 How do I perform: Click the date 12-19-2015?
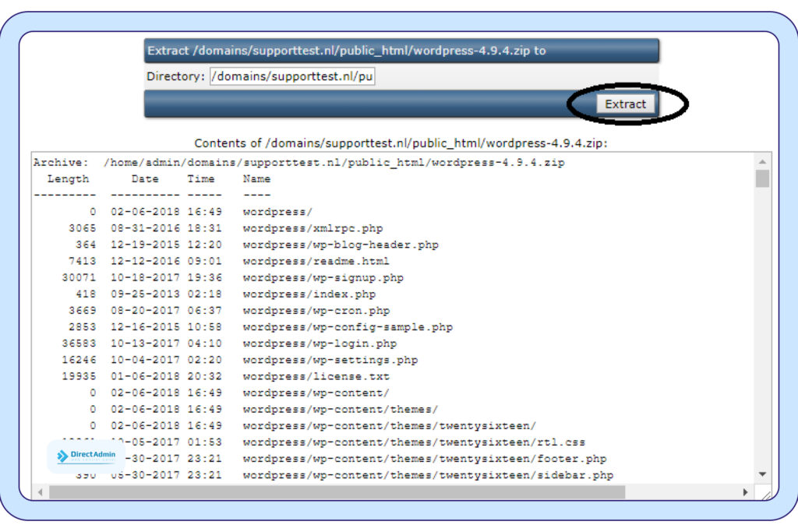[145, 245]
